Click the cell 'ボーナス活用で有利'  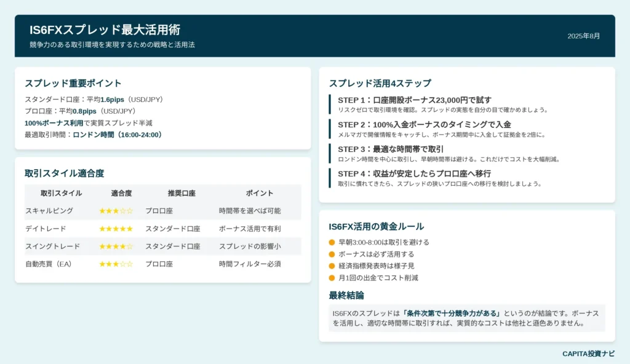pos(250,229)
